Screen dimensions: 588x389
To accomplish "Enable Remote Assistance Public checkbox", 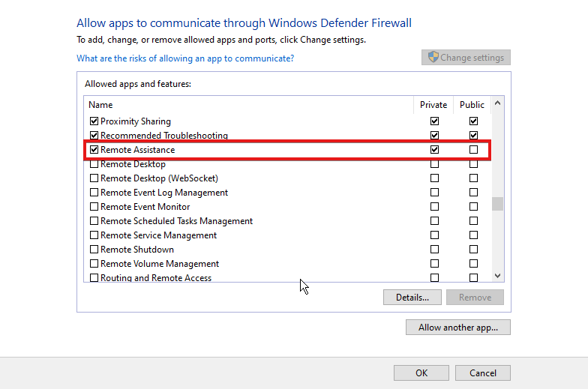I will click(474, 150).
